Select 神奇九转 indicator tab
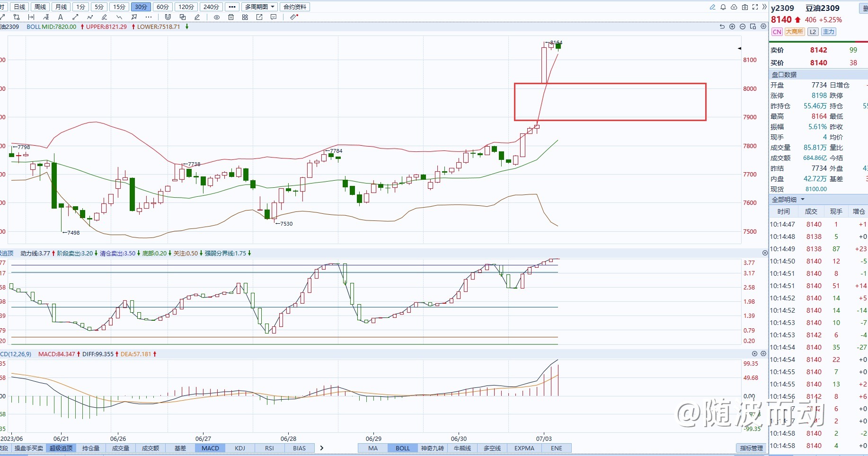Viewport: 868px width, 456px height. pos(433,448)
